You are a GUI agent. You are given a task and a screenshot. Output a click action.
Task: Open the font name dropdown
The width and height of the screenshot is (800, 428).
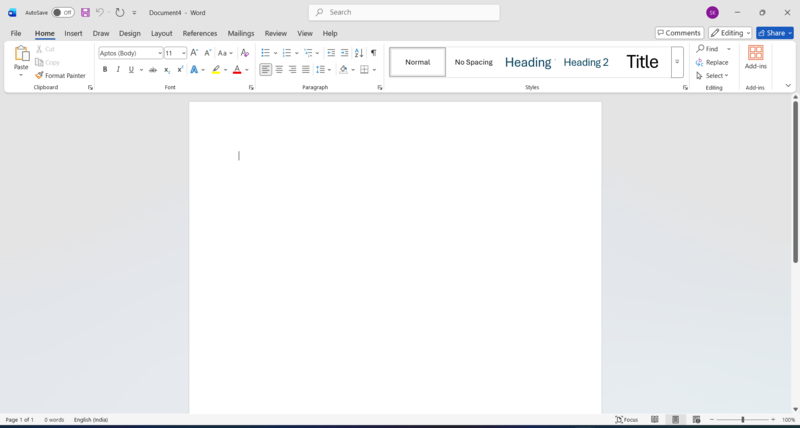pyautogui.click(x=160, y=53)
